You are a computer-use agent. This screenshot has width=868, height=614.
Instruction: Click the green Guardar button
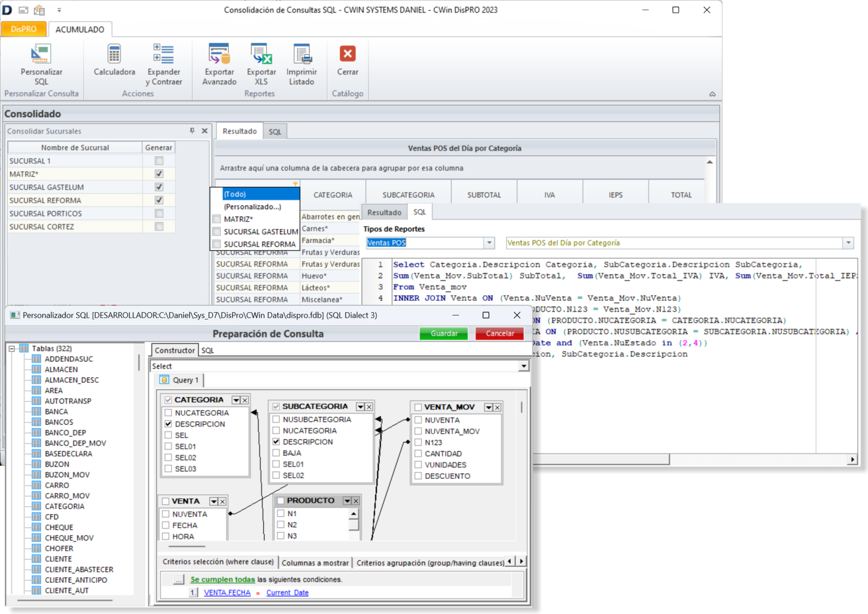point(444,334)
